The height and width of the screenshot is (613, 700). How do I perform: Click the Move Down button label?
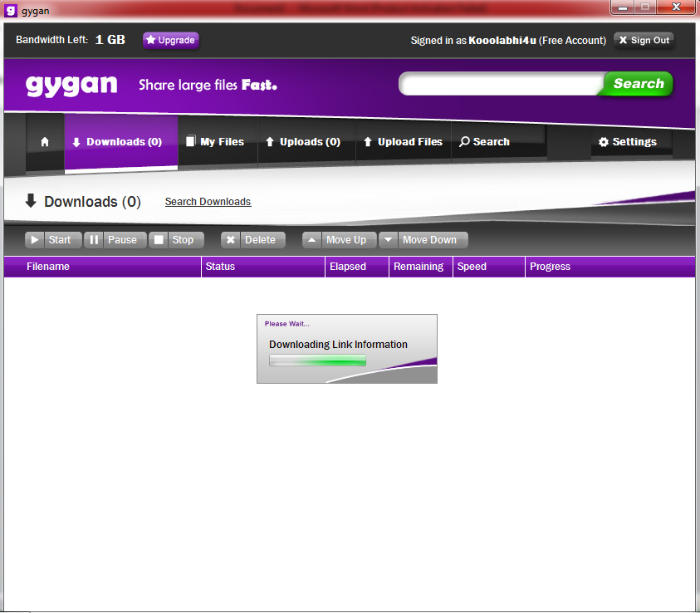[x=430, y=240]
